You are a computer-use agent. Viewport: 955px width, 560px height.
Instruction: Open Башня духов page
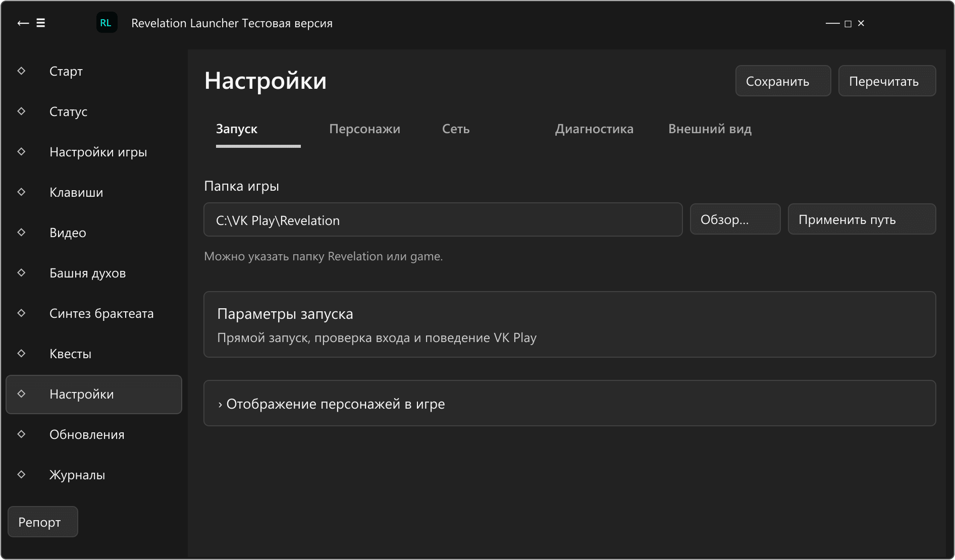point(94,273)
